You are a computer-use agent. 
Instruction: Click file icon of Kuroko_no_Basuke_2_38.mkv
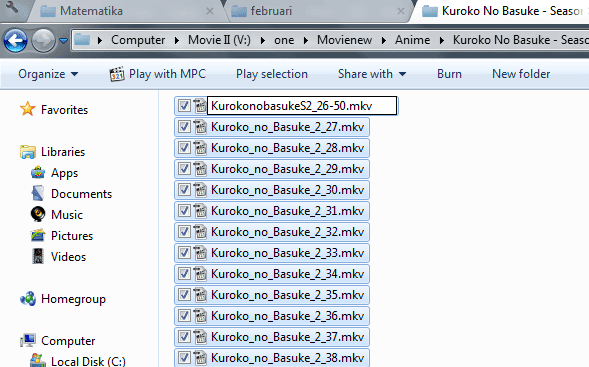[x=200, y=358]
